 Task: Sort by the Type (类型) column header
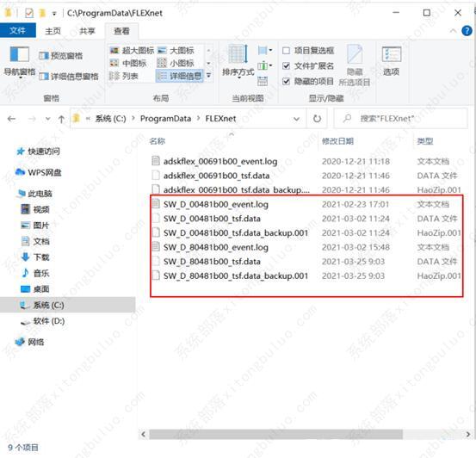[425, 141]
